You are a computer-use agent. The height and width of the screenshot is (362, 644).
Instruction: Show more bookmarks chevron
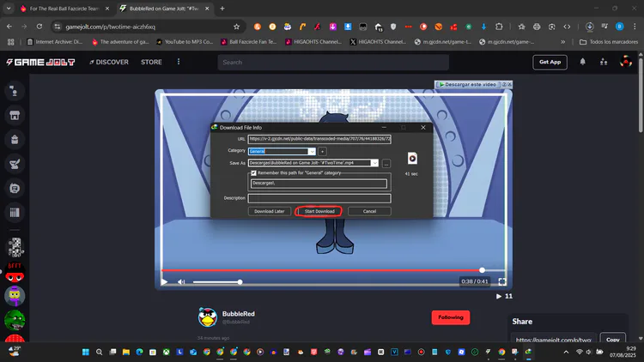click(562, 42)
